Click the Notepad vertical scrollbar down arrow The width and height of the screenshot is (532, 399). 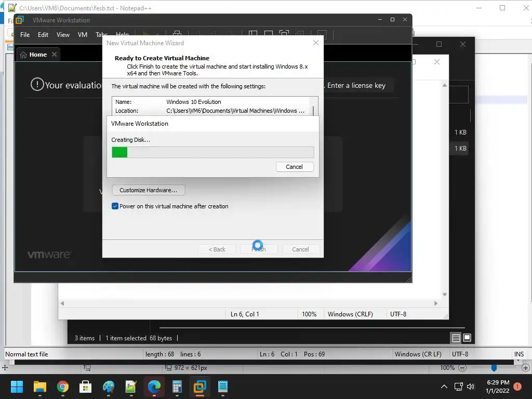[445, 294]
